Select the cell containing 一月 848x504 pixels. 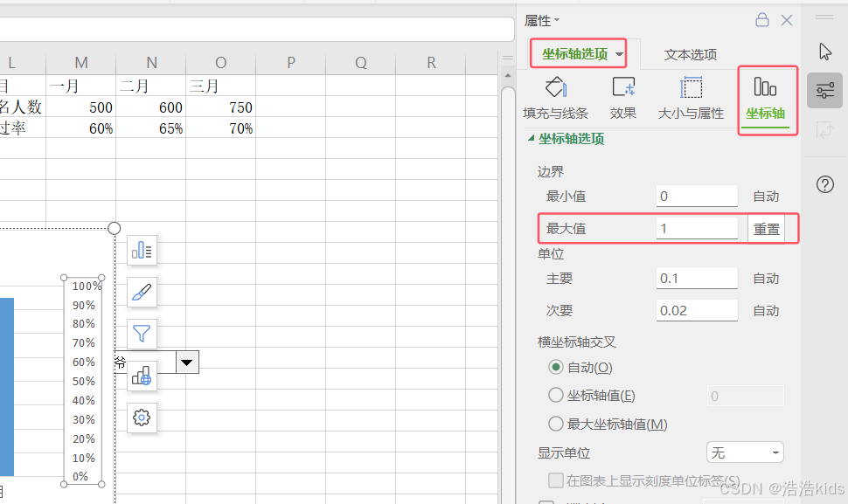(x=81, y=86)
